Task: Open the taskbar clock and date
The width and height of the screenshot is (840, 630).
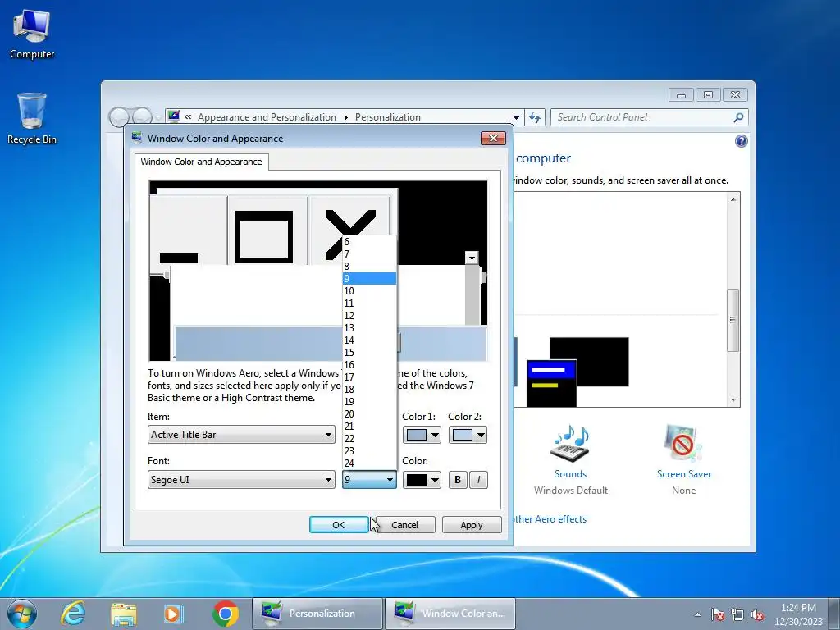Action: click(798, 614)
